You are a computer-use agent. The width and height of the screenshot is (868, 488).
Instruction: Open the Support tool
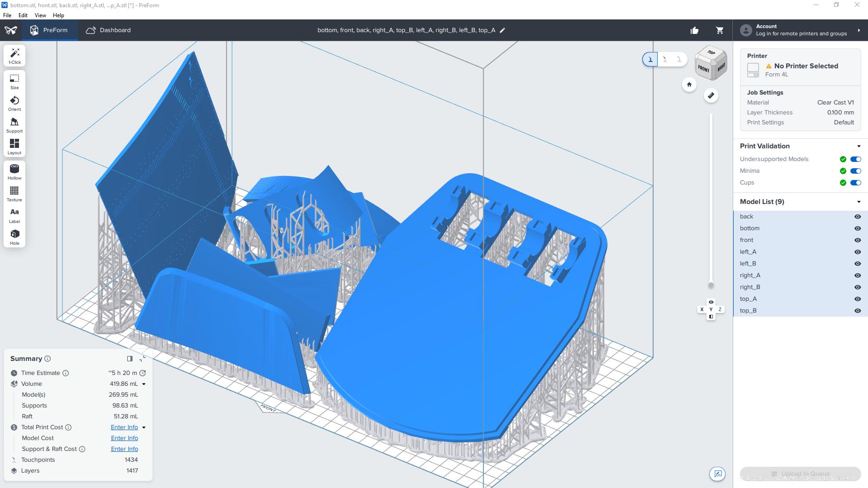[14, 125]
